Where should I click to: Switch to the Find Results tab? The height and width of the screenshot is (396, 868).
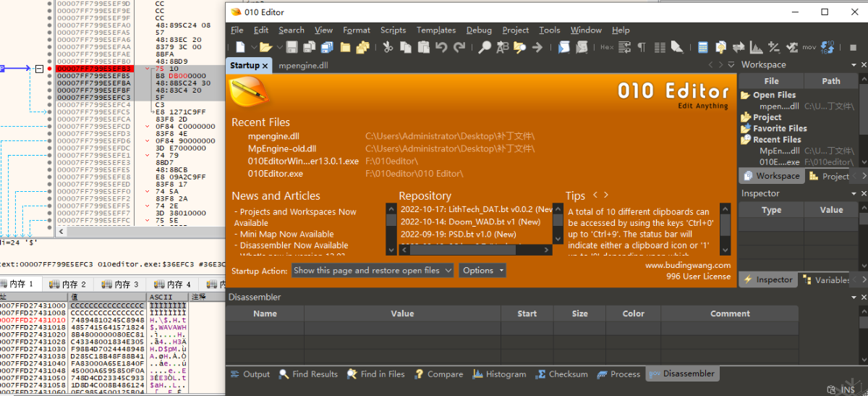click(x=308, y=374)
